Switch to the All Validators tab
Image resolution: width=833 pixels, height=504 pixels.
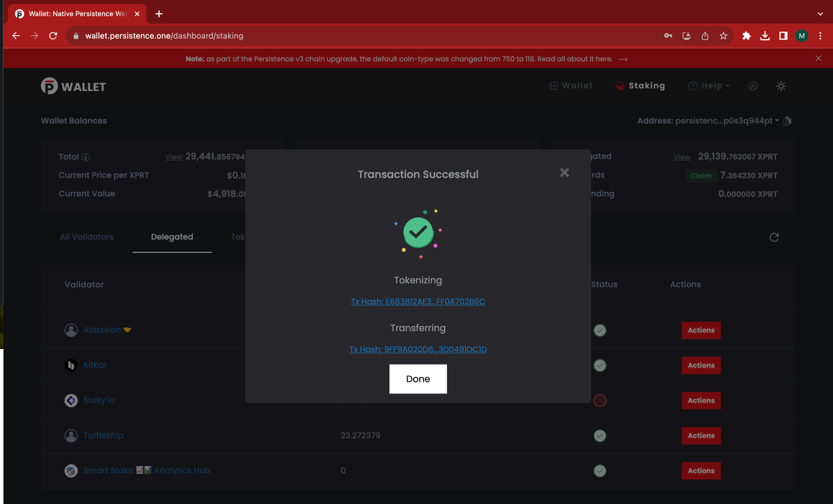click(x=86, y=237)
